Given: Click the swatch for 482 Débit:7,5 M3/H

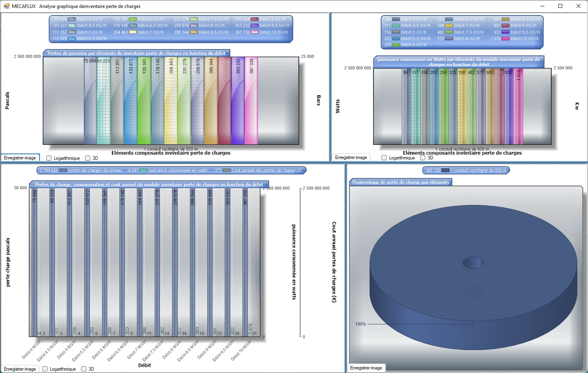Looking at the screenshot, I should [x=449, y=32].
